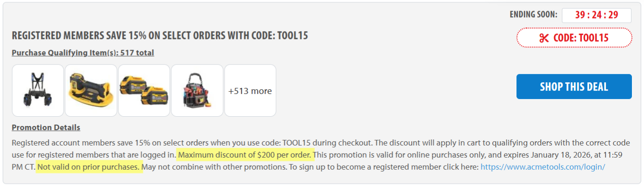644x192 pixels.
Task: Open the tool belt suspenders thumbnail
Action: coord(38,90)
